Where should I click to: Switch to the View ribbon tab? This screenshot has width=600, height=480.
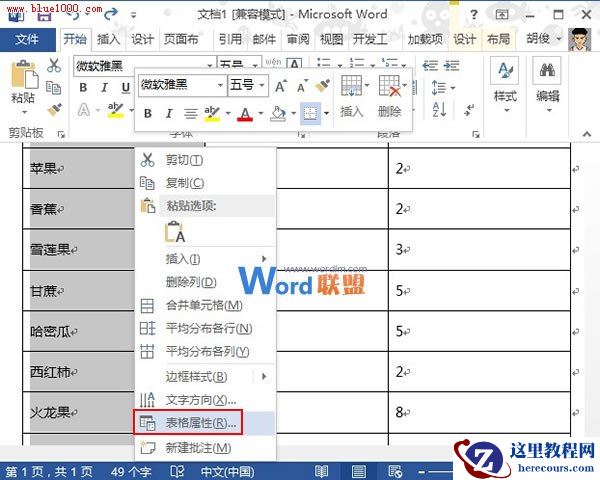pyautogui.click(x=331, y=39)
